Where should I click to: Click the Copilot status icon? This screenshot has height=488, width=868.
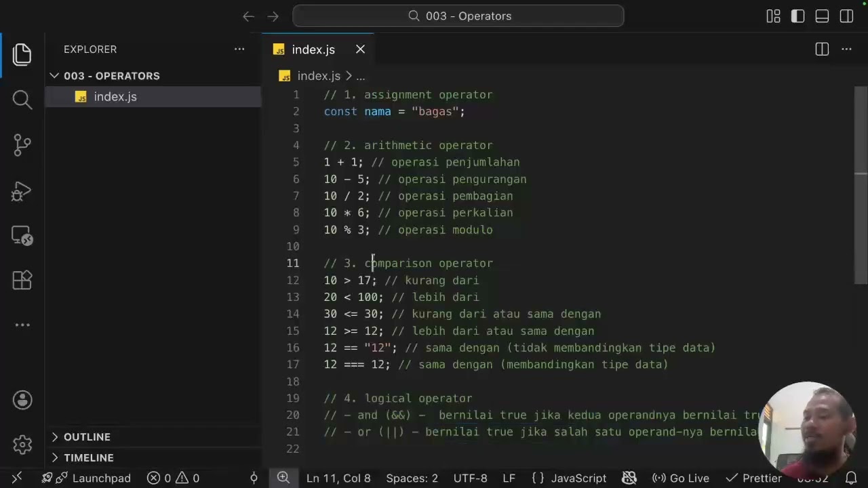(x=629, y=478)
